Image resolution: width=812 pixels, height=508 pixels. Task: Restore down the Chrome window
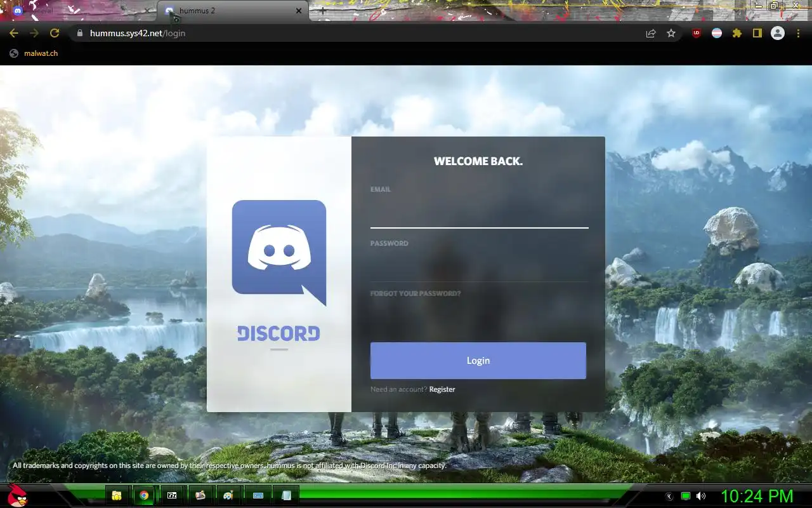[775, 5]
